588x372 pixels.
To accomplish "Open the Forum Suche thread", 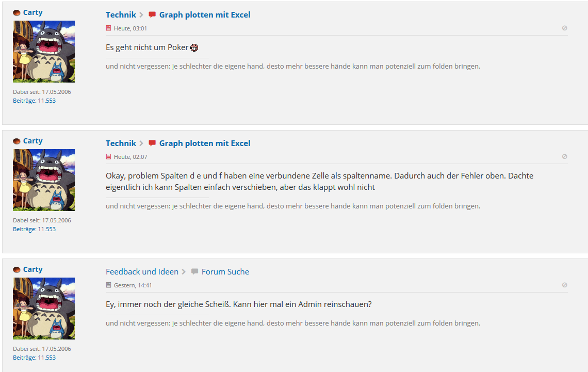I will click(225, 271).
